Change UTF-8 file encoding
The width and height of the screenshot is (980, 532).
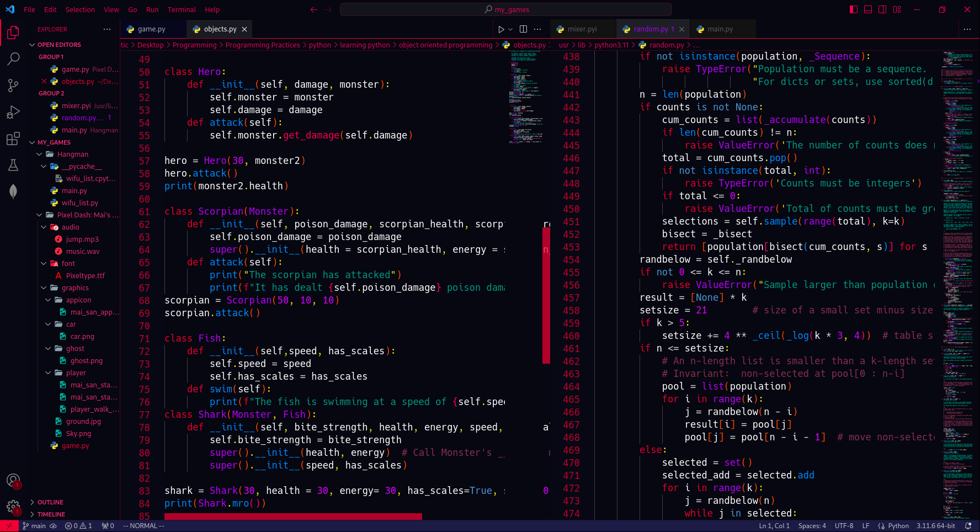pos(844,526)
